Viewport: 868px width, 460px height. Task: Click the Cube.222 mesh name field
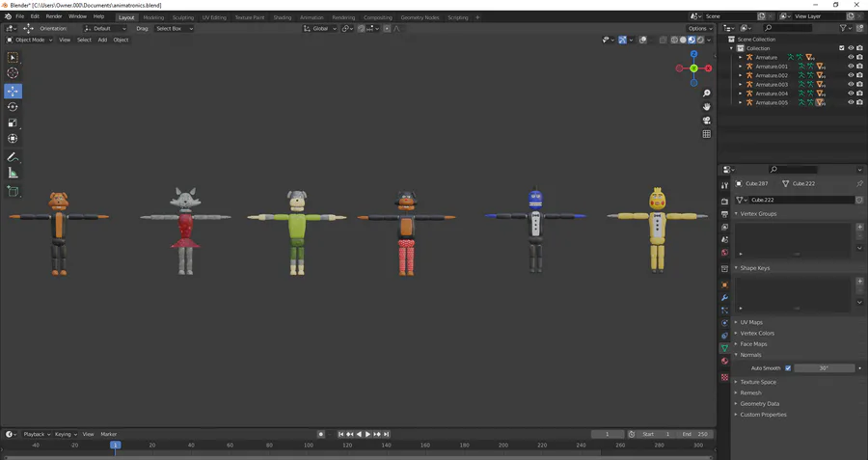801,200
